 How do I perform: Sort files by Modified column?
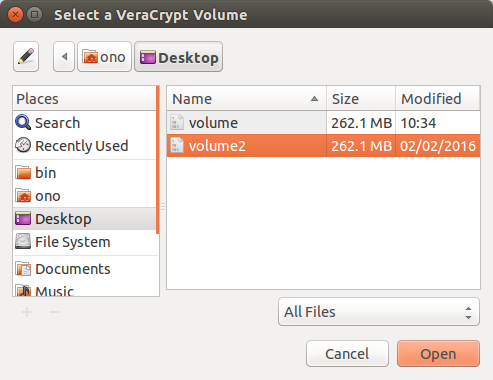[438, 99]
